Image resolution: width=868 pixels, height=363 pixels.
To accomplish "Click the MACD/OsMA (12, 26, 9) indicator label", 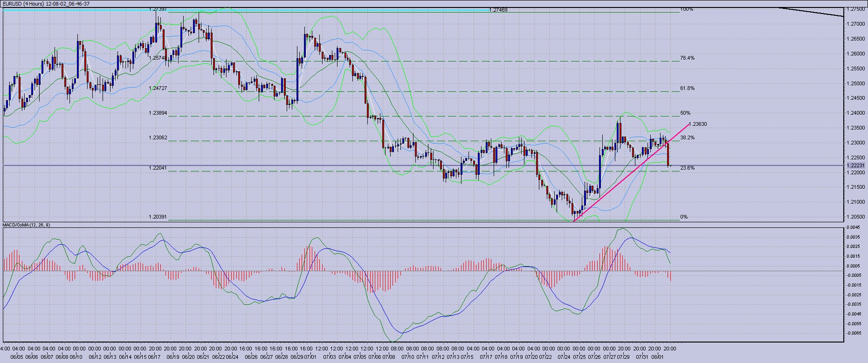I will click(x=26, y=225).
